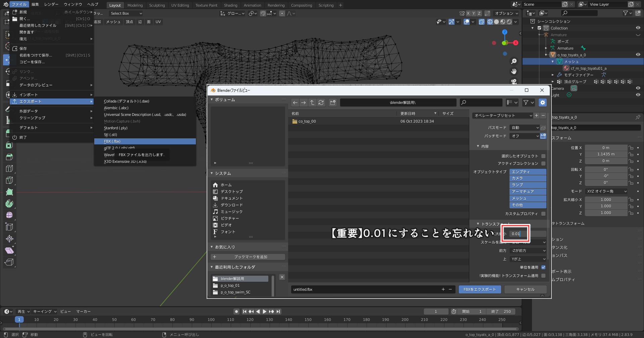Select the Knife tool
Viewport: 644px width, 338px height.
(9, 180)
